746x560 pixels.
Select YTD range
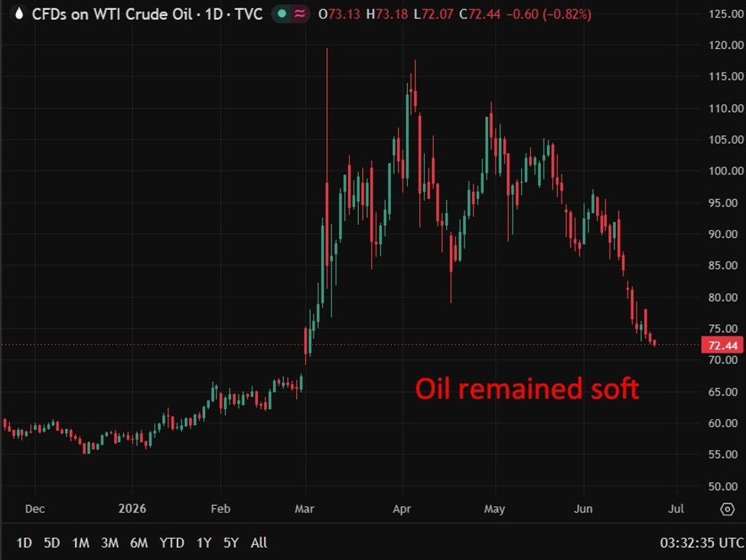(171, 542)
